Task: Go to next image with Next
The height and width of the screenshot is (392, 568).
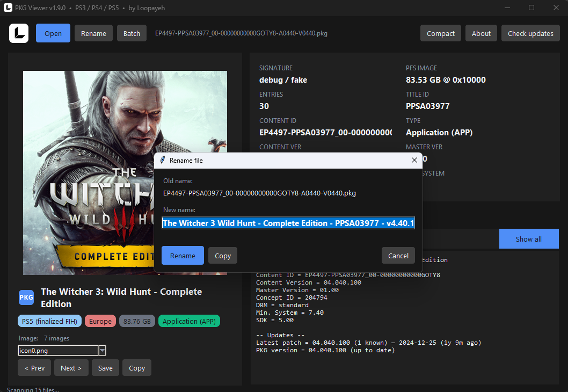Action: [x=71, y=368]
